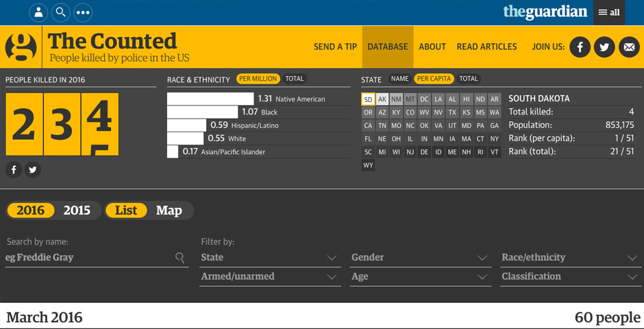Click the March 2016 heading
Screen dimensions: 644x329
click(45, 317)
